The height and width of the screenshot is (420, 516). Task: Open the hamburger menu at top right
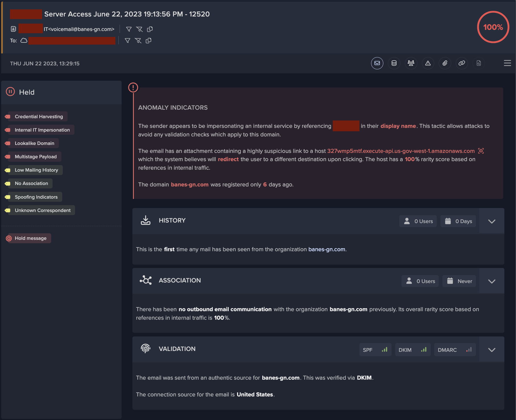pos(508,63)
